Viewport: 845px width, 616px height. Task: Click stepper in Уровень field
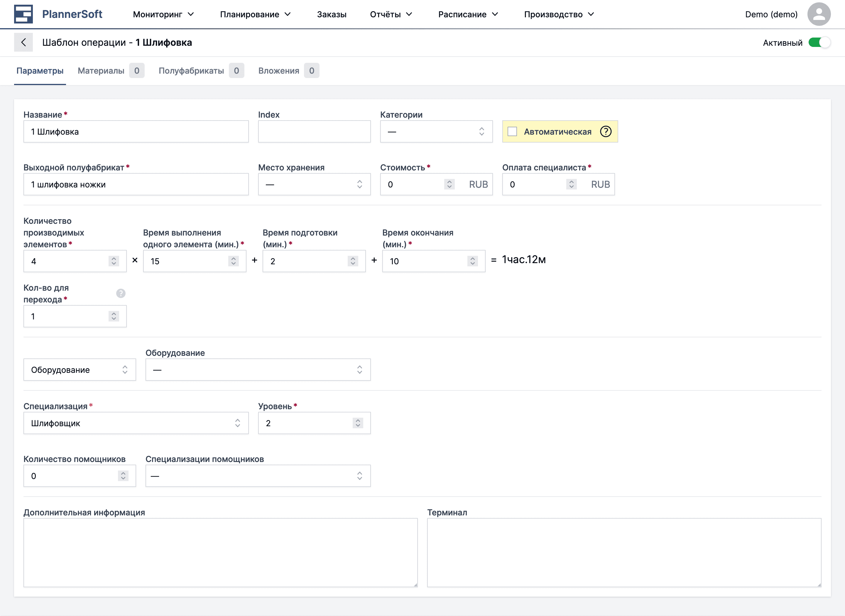tap(358, 423)
